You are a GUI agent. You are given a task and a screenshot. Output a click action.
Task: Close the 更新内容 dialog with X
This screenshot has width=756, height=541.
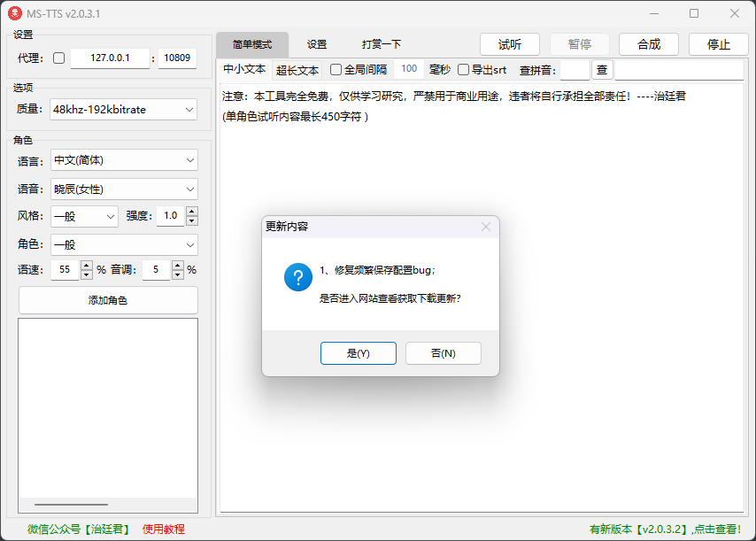pyautogui.click(x=485, y=227)
